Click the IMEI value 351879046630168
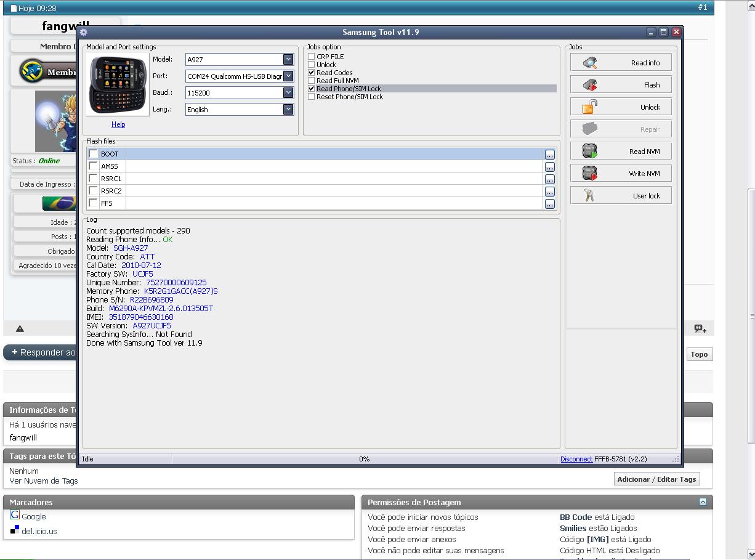755x560 pixels. 141,317
